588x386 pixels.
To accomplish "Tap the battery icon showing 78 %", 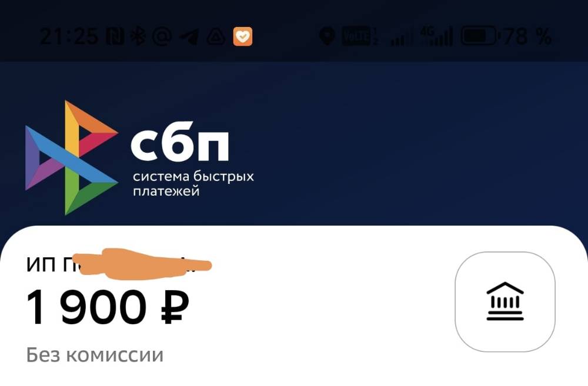I will coord(479,36).
